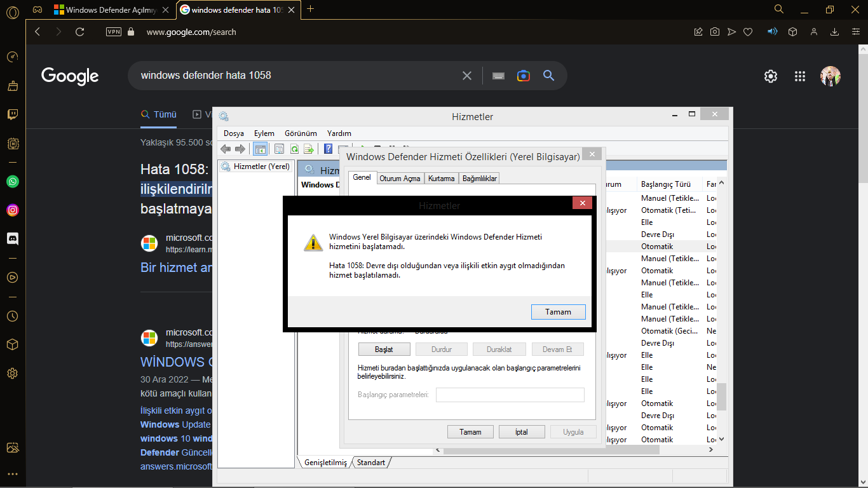
Task: Close the Windows Defender Açılmıyor browser tab
Action: click(166, 10)
